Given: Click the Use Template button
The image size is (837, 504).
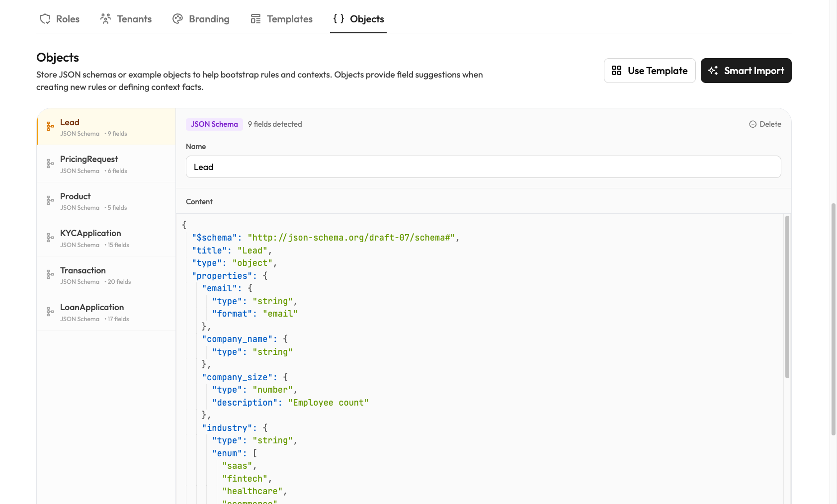Looking at the screenshot, I should pos(650,71).
